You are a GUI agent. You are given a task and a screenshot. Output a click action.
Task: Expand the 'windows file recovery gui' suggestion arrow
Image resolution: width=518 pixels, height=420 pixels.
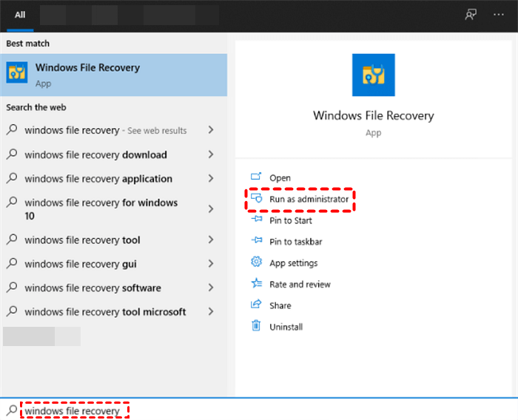click(x=211, y=264)
